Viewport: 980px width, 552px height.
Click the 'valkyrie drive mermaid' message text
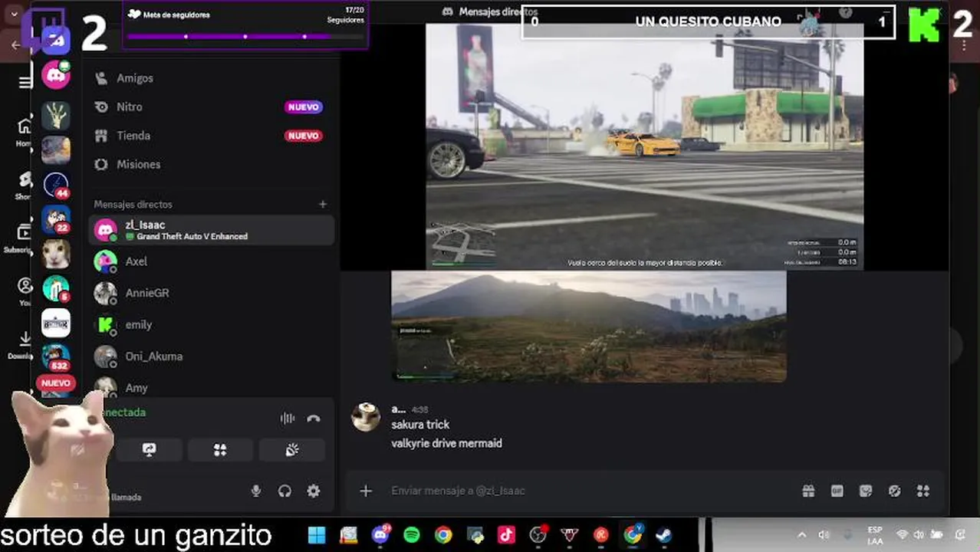point(446,443)
